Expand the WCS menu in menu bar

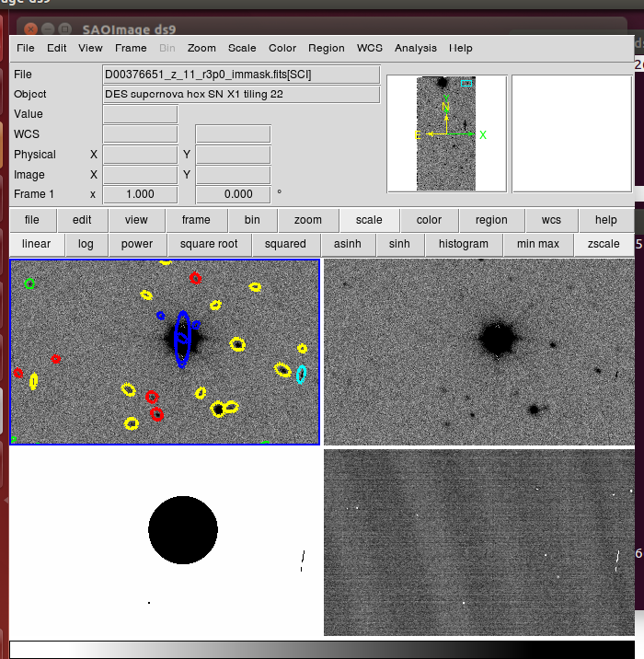click(370, 48)
